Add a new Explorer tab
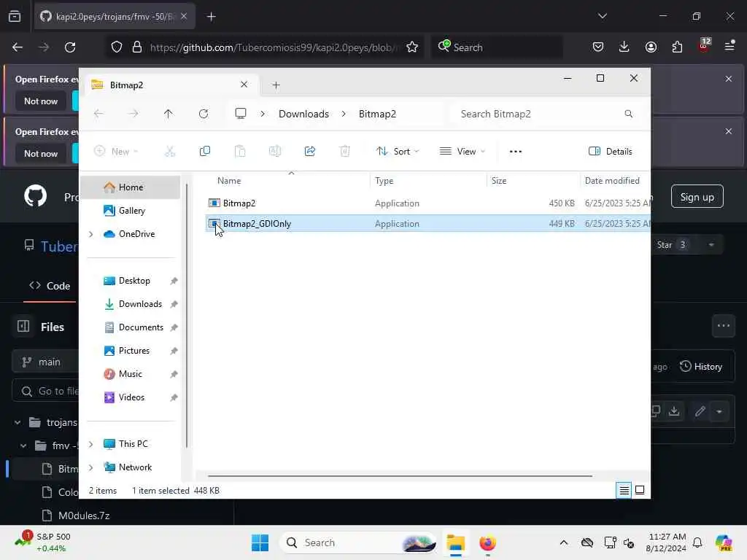The width and height of the screenshot is (747, 560). 276,85
